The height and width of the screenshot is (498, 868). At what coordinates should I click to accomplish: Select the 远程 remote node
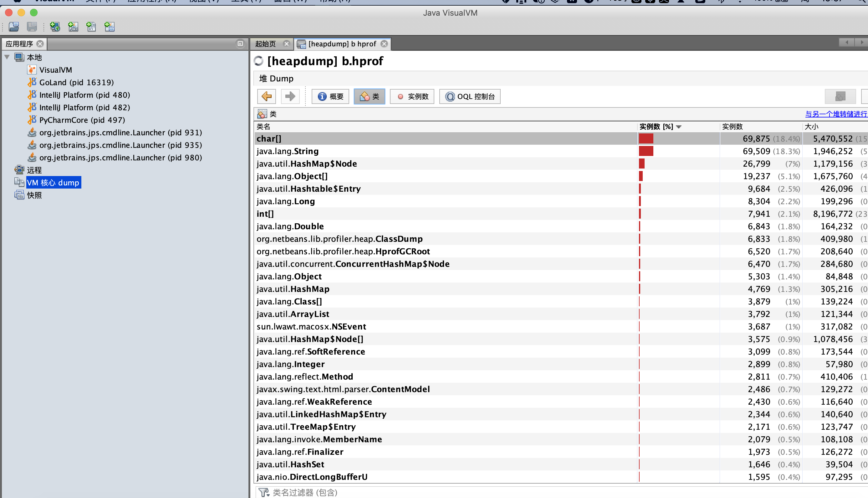point(34,170)
